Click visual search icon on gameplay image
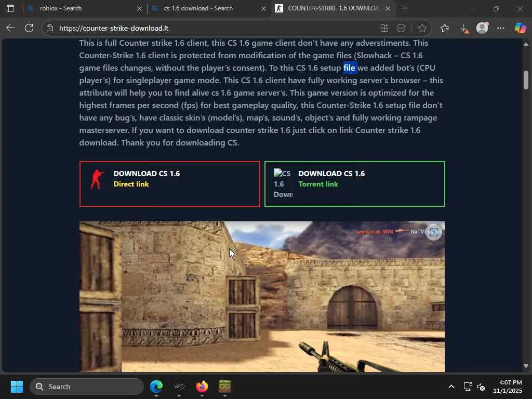Viewport: 532px width, 399px height. pos(434,232)
